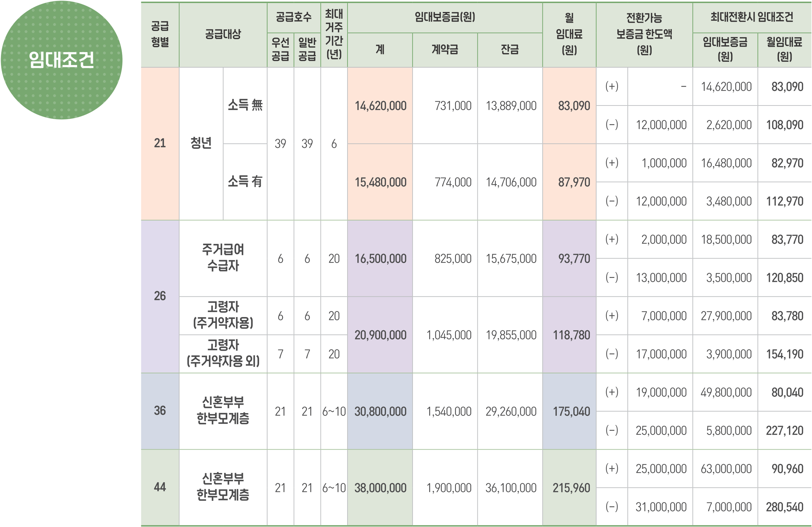Click the 청년 category cell
This screenshot has width=812, height=527.
201,143
